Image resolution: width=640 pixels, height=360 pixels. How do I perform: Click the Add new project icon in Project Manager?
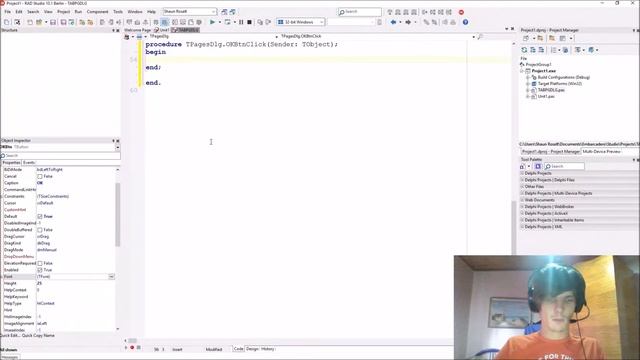[526, 38]
